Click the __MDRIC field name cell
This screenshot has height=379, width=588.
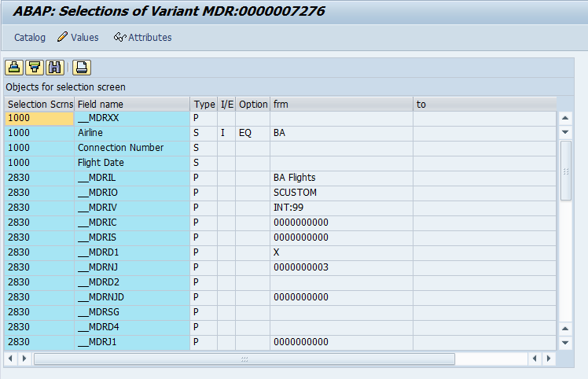coord(132,223)
